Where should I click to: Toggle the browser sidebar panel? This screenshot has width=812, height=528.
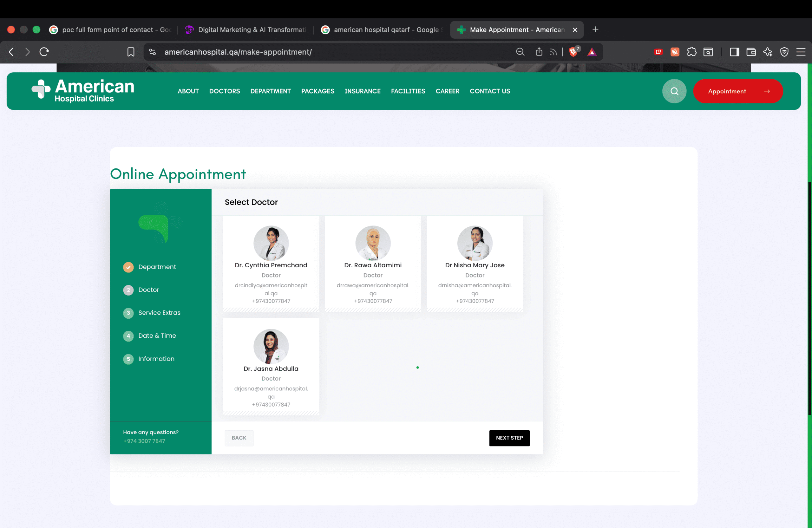(734, 52)
